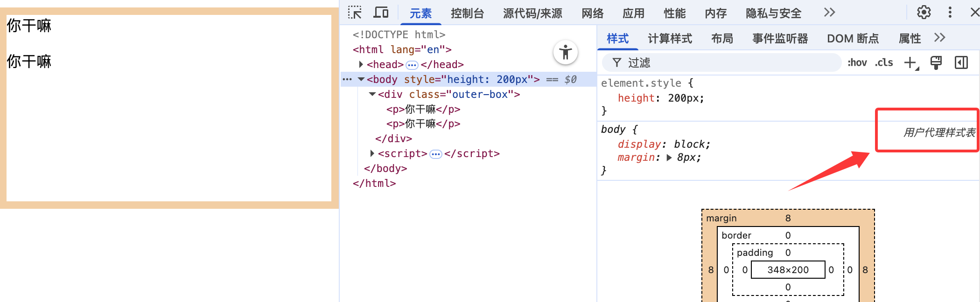The image size is (980, 302).
Task: Toggle the computed styles sidebar icon
Action: [961, 62]
